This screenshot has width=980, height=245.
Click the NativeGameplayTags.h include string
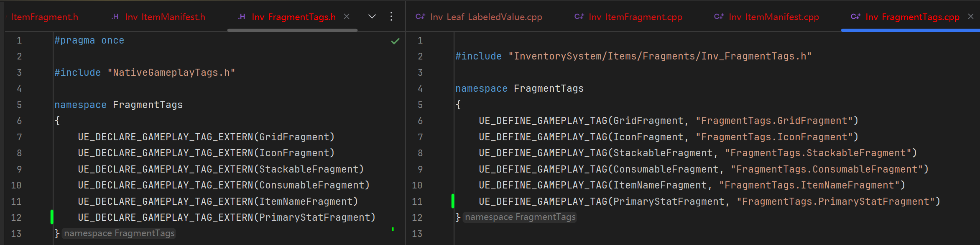pyautogui.click(x=171, y=73)
